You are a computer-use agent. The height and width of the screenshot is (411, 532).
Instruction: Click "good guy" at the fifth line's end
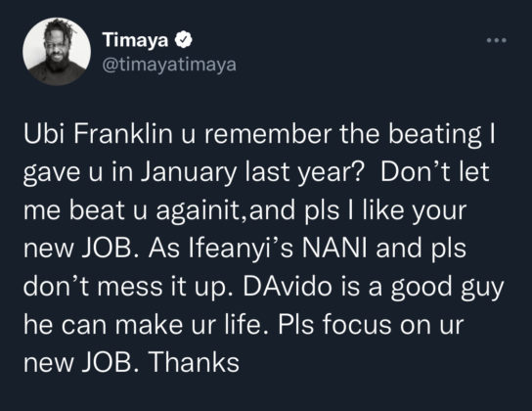tap(447, 289)
